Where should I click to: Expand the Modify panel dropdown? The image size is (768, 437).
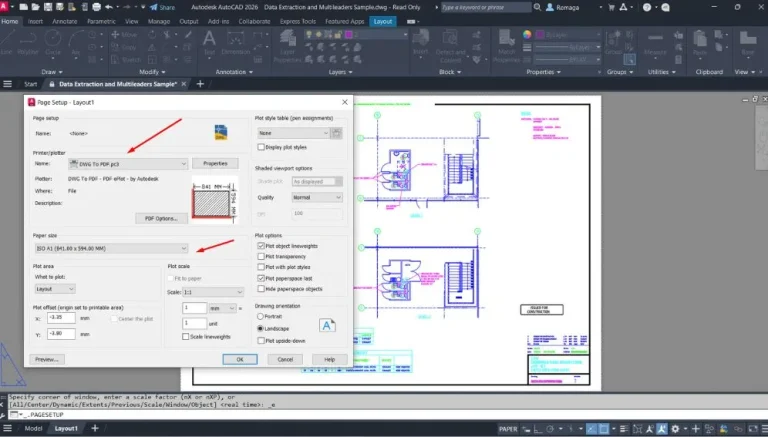click(x=152, y=72)
